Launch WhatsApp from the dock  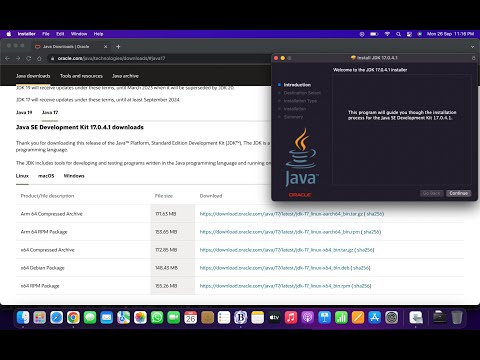pyautogui.click(x=157, y=318)
